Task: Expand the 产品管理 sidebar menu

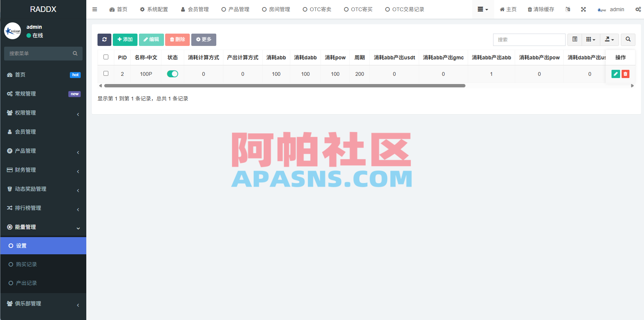Action: tap(43, 151)
